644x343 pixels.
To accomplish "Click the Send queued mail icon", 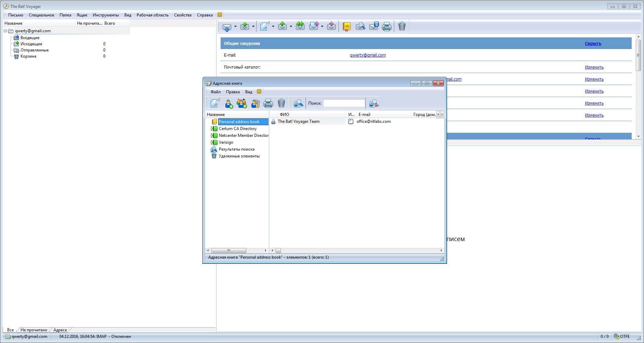I will pyautogui.click(x=245, y=26).
